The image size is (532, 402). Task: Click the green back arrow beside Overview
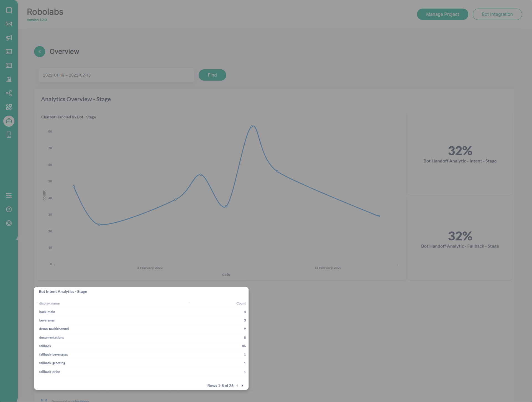40,52
